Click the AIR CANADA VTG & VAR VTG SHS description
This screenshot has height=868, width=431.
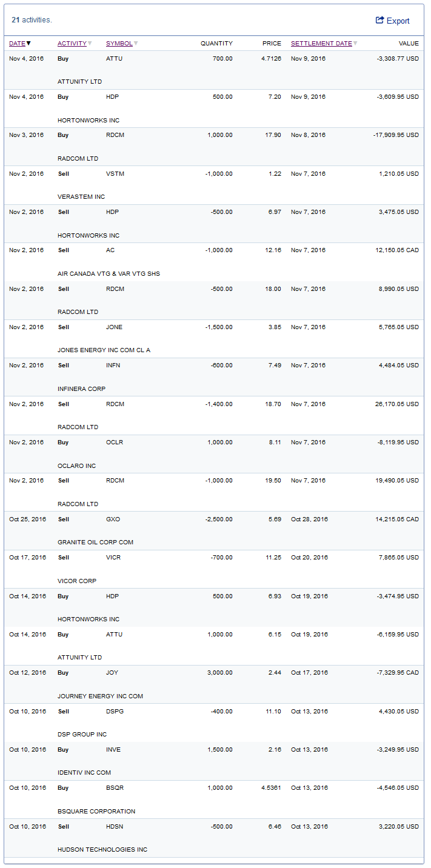click(109, 274)
